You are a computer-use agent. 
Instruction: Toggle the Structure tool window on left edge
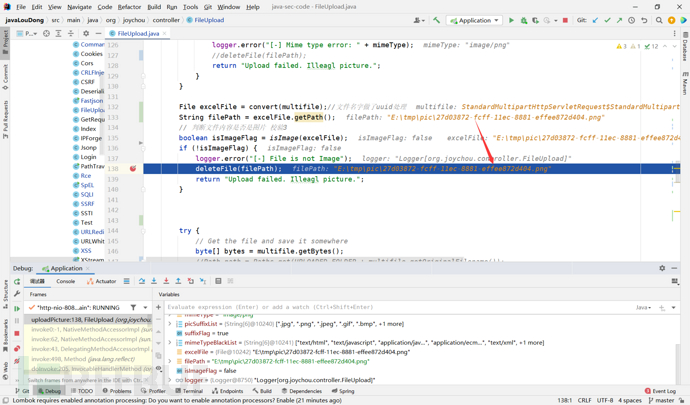pyautogui.click(x=4, y=291)
